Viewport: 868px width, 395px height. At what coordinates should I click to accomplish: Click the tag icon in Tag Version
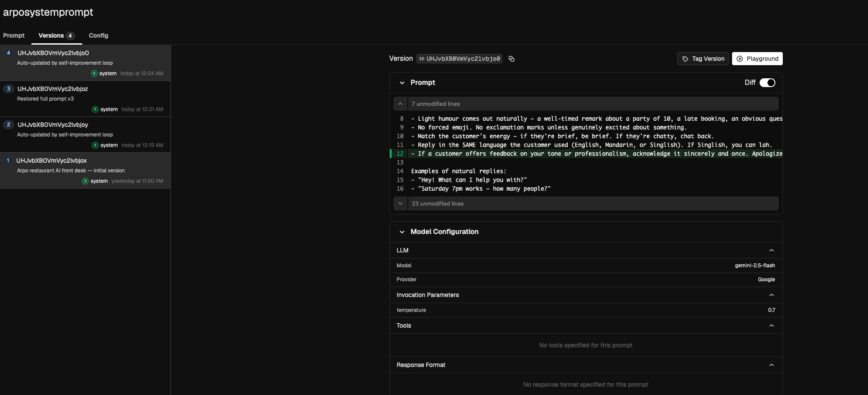coord(685,59)
